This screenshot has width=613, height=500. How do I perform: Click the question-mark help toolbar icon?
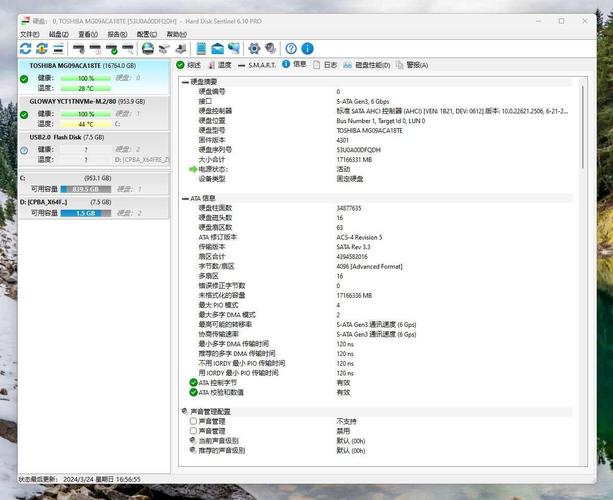(291, 48)
